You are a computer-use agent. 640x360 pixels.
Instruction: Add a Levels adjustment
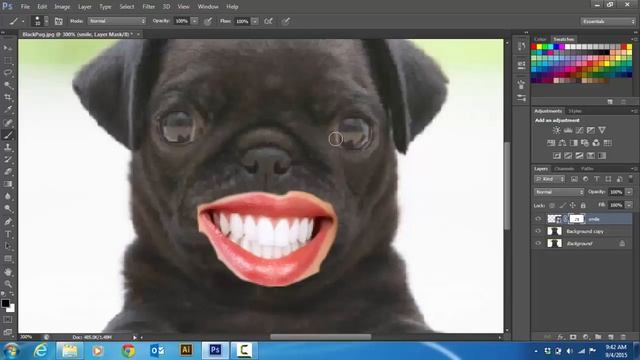click(568, 130)
